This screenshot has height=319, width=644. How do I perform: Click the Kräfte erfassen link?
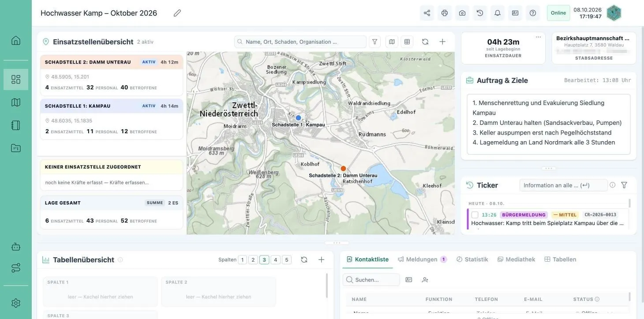click(129, 183)
